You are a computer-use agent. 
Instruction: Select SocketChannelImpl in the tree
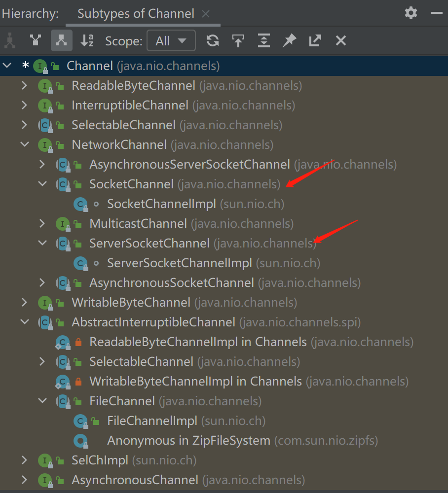point(161,204)
